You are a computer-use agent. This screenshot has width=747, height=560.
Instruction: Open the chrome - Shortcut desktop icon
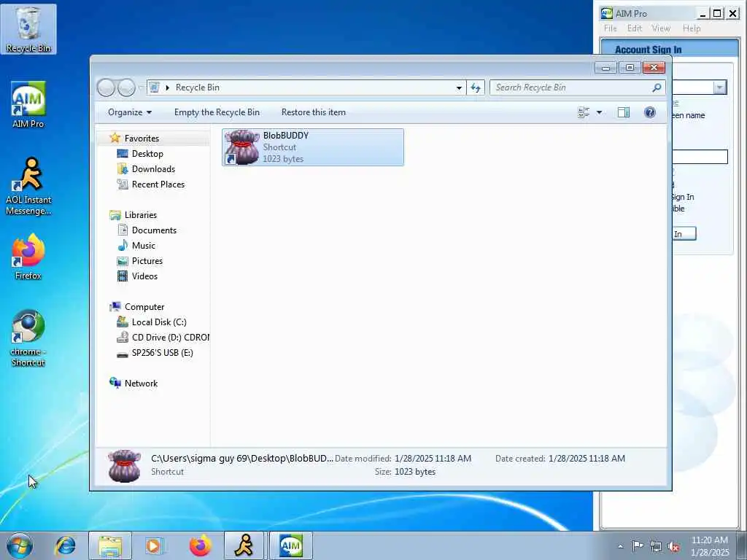[x=28, y=339]
